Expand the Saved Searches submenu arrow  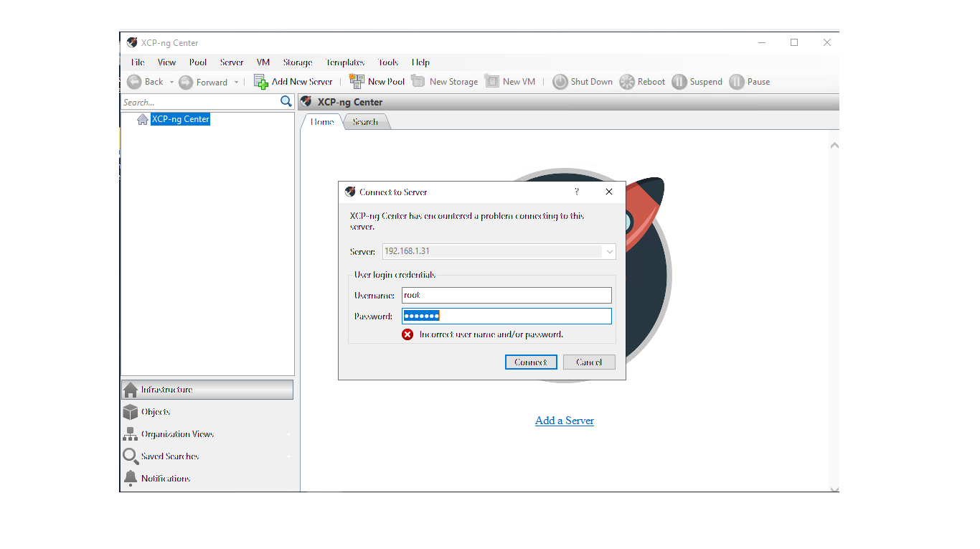[x=288, y=457]
